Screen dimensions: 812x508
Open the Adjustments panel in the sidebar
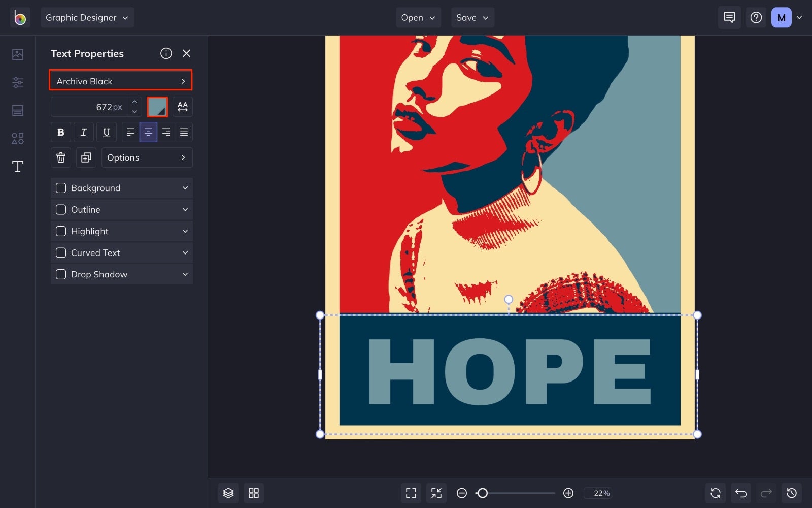[17, 82]
